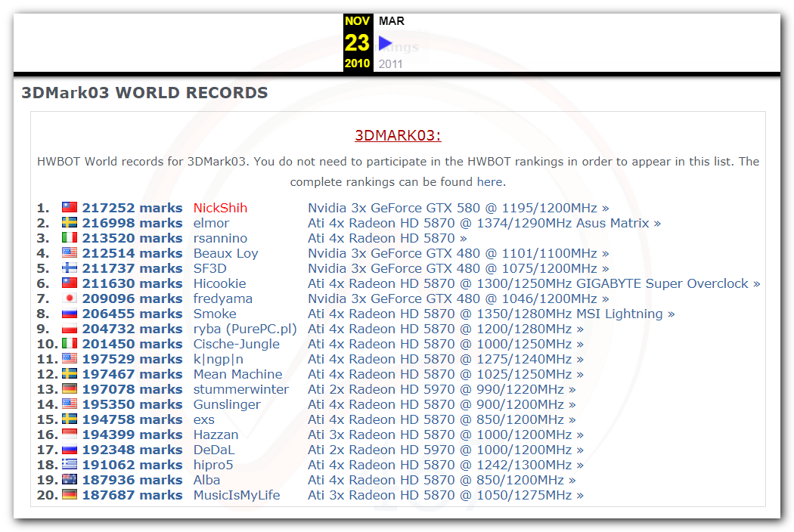Image resolution: width=794 pixels, height=532 pixels.
Task: Open Nvidia 3x GeForce GTX 580 @ 1195/1200MHz link
Action: pos(458,208)
